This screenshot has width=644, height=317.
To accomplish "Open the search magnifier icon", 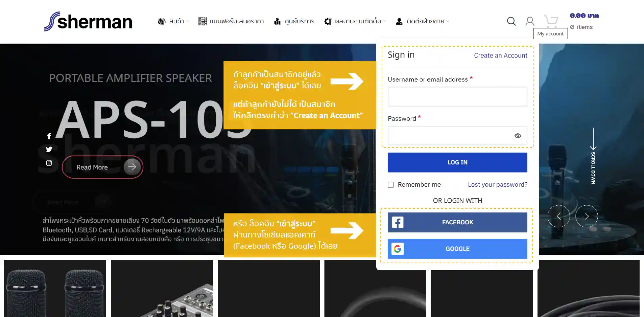I will point(511,21).
